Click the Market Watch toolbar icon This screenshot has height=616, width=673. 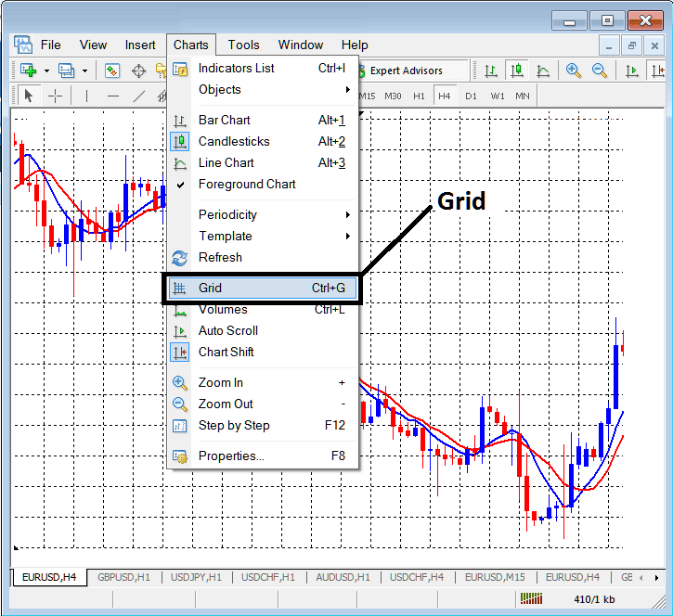(112, 71)
